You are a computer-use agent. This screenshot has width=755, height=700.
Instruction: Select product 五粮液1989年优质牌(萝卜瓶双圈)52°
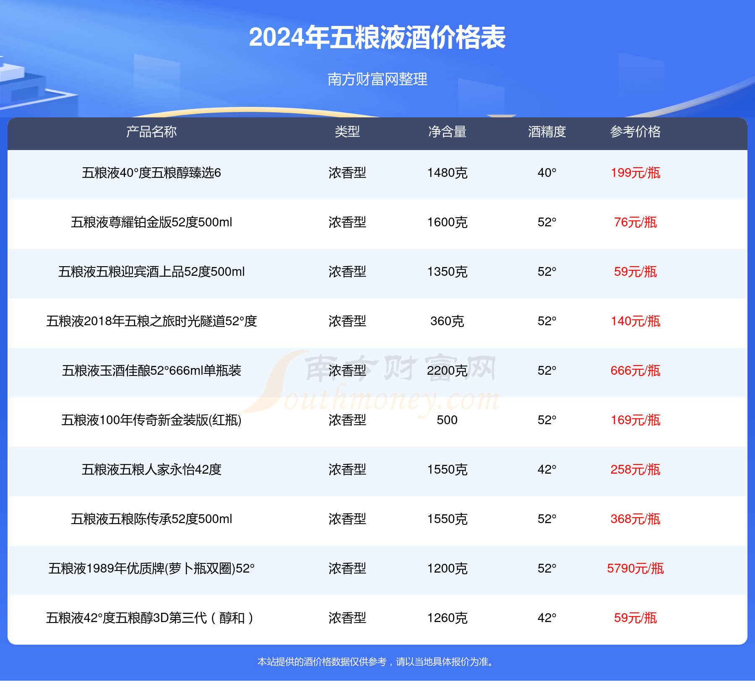pos(151,568)
